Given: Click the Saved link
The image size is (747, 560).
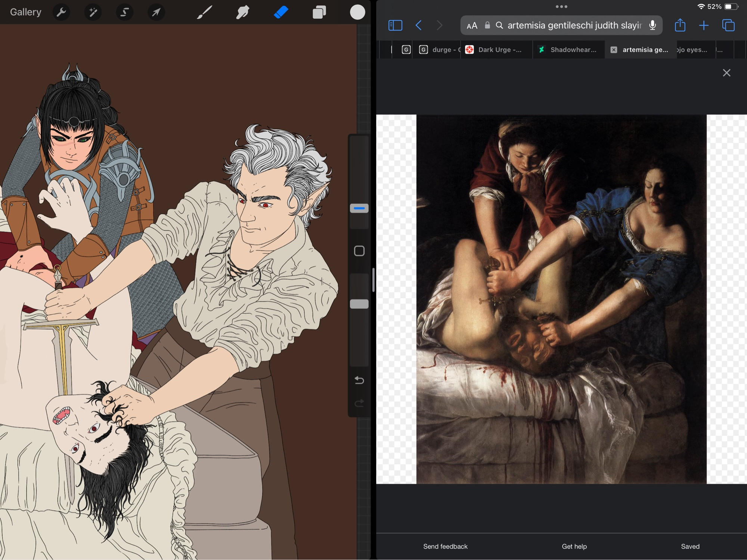Looking at the screenshot, I should click(690, 547).
